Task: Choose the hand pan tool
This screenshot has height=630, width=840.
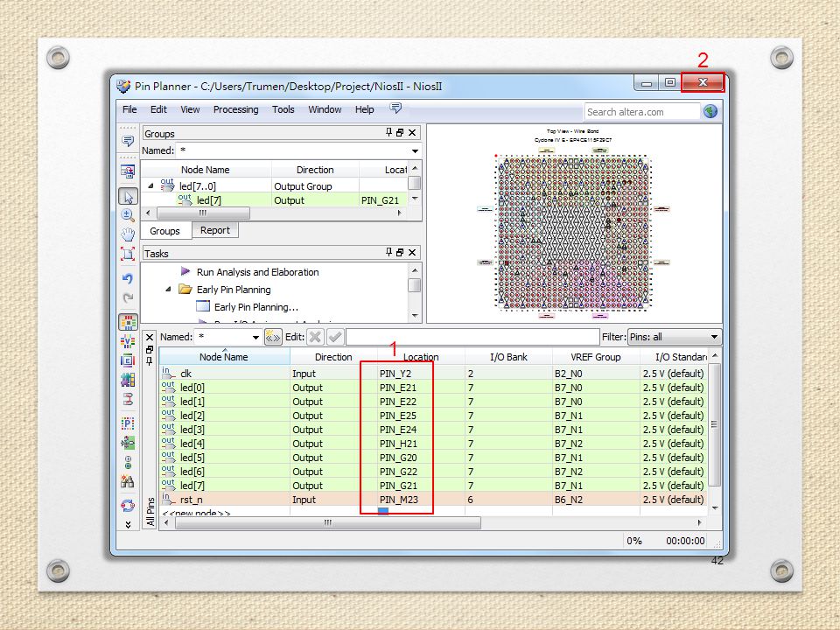Action: [x=128, y=234]
